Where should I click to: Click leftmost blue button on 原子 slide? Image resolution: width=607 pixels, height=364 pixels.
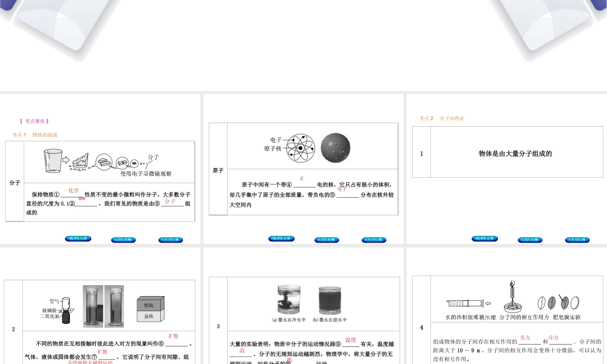tap(282, 238)
